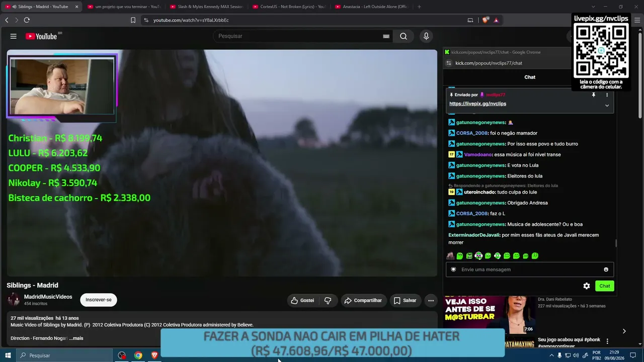The width and height of the screenshot is (644, 362).
Task: Open the Windows Start menu
Action: (x=8, y=355)
